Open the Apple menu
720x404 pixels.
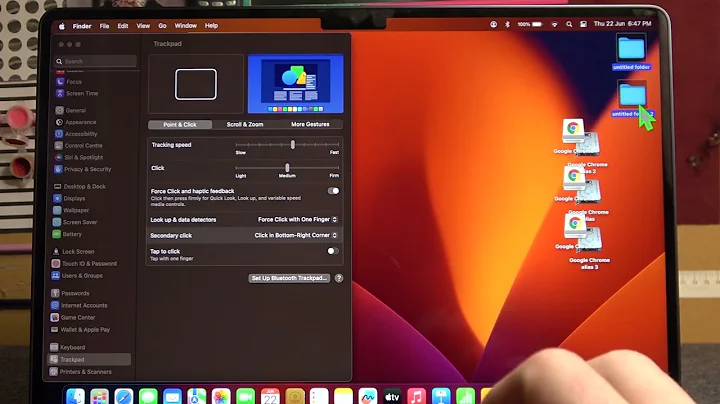[62, 26]
